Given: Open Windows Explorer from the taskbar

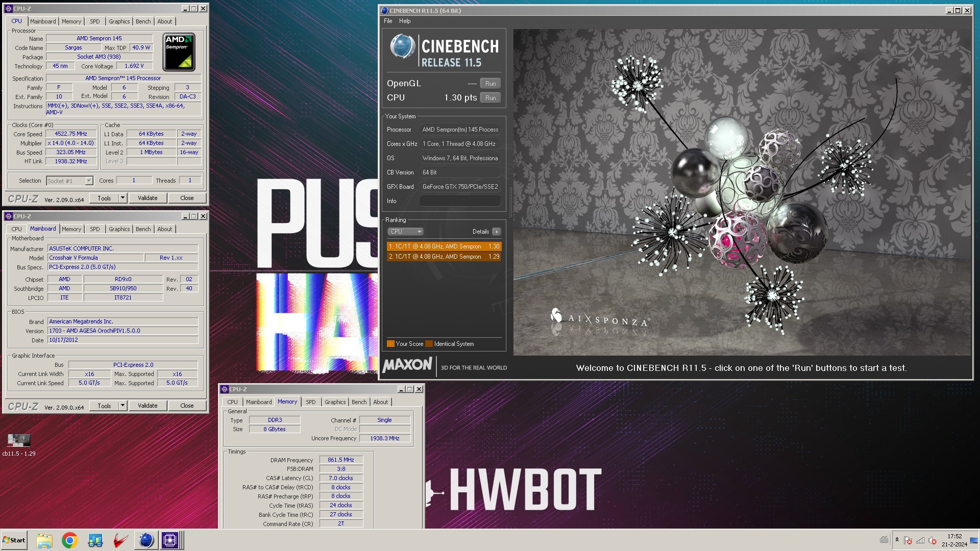Looking at the screenshot, I should [44, 540].
